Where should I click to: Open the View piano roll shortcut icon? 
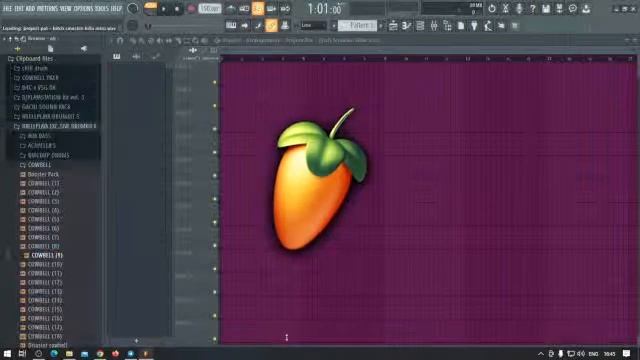tap(407, 26)
